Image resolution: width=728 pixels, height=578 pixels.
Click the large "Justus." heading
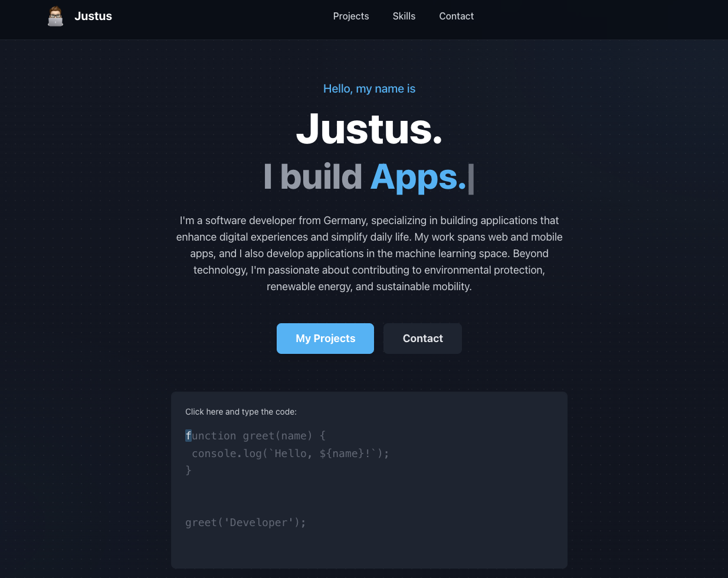[x=369, y=128]
